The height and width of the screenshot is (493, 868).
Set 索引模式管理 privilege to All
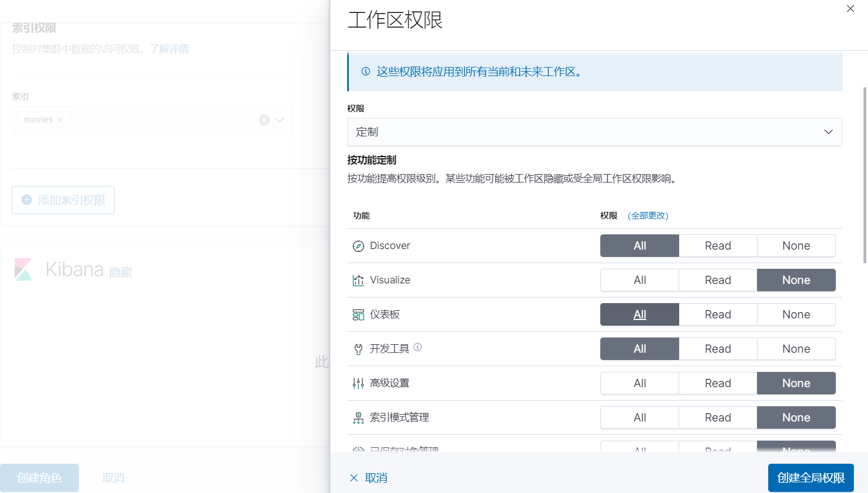click(x=640, y=418)
